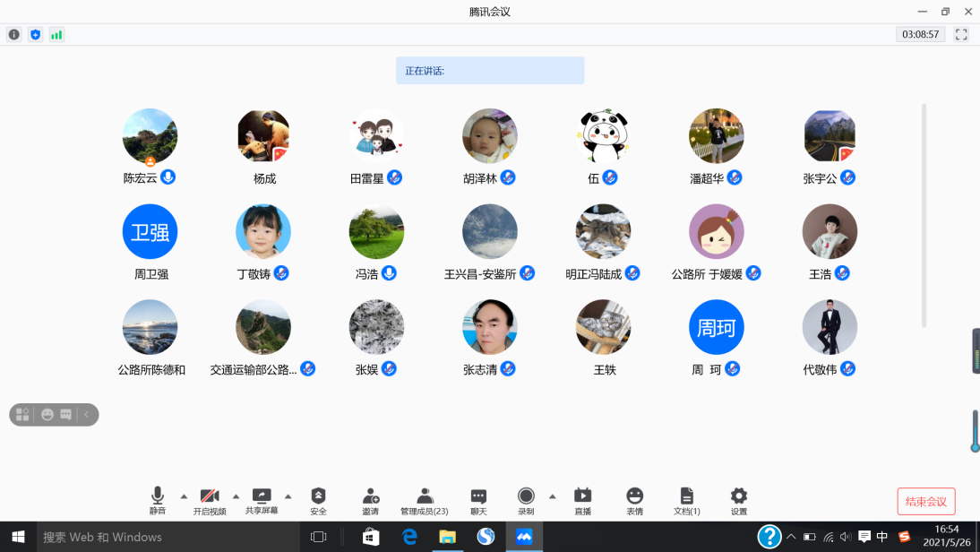Start 共享屏幕 screen sharing

coord(262,501)
